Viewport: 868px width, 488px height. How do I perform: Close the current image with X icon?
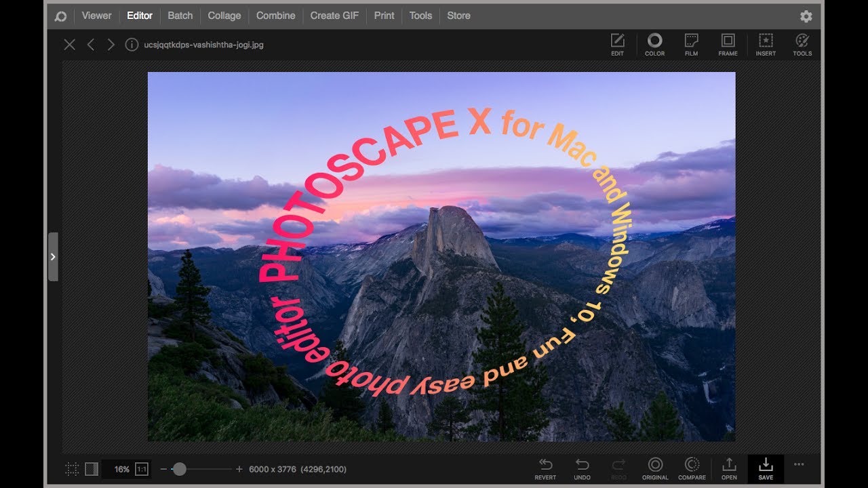(69, 45)
